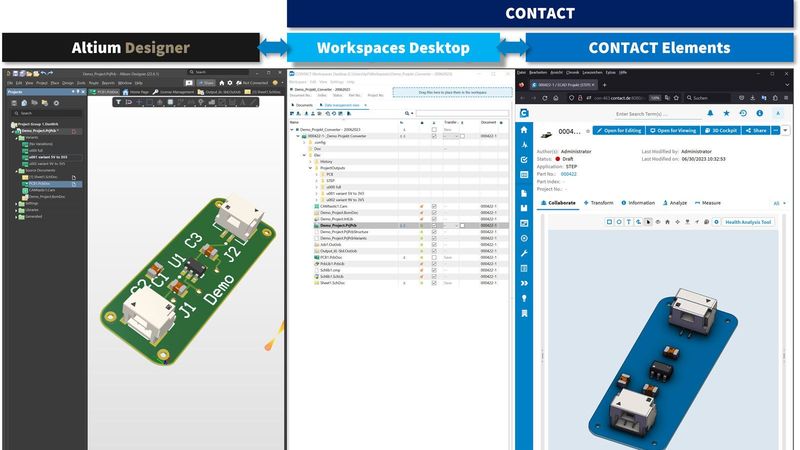Toggle checkbox in CAMtastic1.Cam row
The image size is (800, 450).
[x=434, y=206]
